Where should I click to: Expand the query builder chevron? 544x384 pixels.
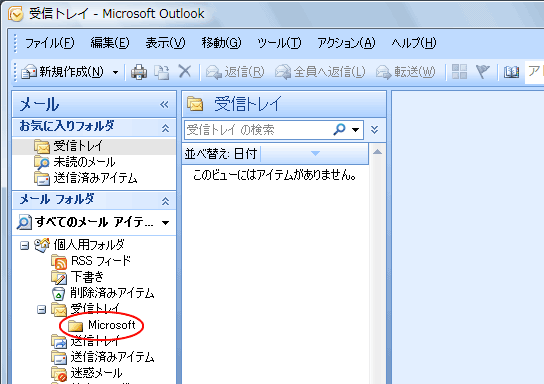click(374, 130)
